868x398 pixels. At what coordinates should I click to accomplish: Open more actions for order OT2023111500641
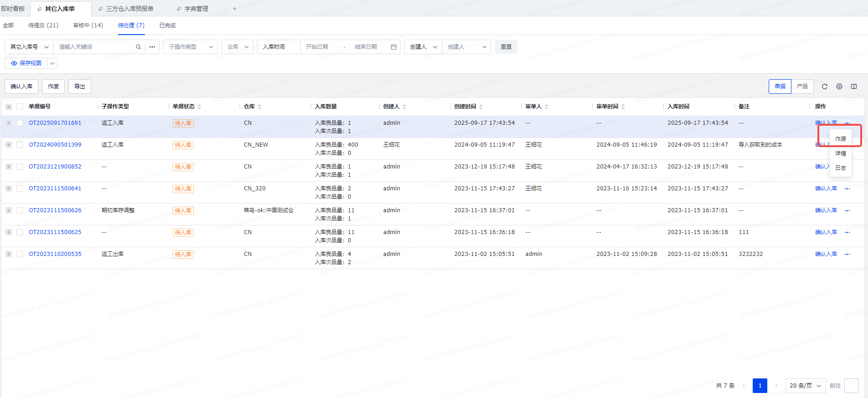[847, 189]
